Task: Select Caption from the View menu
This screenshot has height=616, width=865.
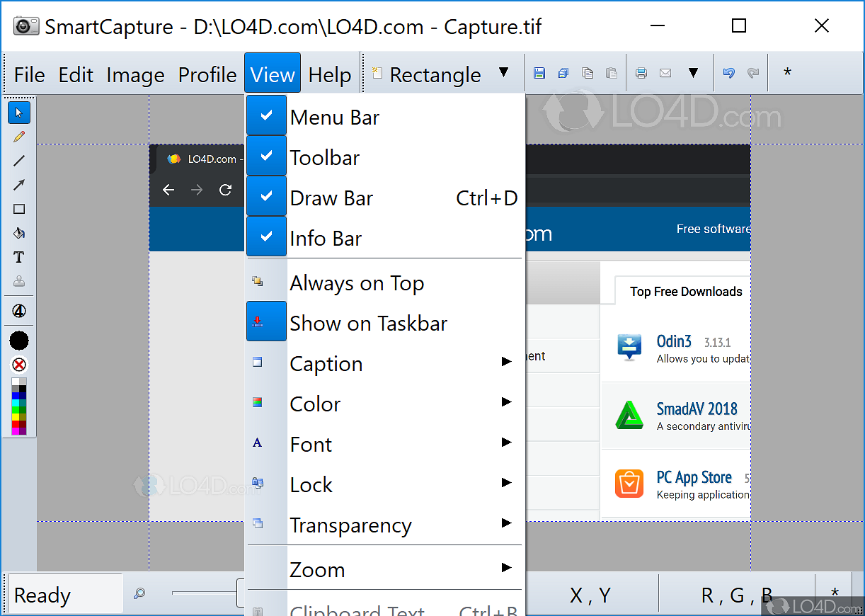Action: point(326,363)
